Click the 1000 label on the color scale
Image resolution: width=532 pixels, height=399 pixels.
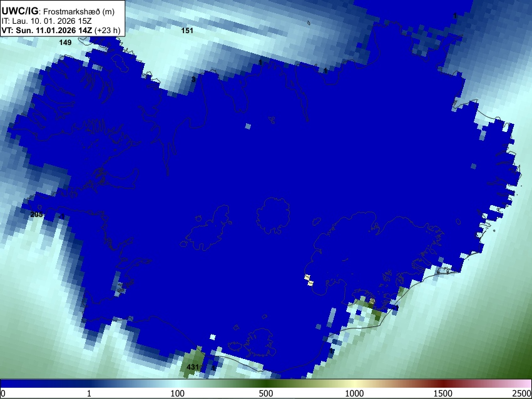pyautogui.click(x=354, y=393)
